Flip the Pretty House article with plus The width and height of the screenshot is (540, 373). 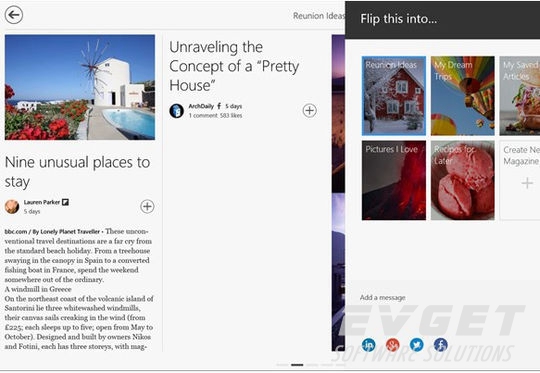tap(310, 111)
